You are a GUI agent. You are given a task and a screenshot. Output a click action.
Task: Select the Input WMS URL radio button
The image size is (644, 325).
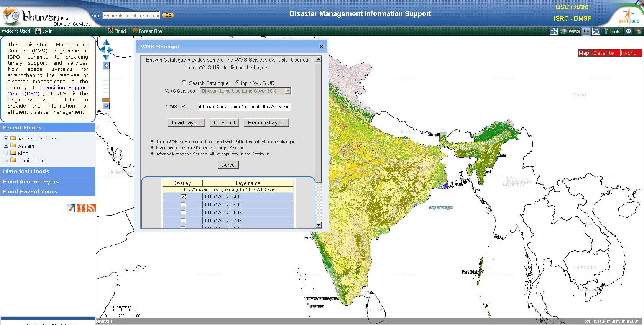tap(238, 82)
